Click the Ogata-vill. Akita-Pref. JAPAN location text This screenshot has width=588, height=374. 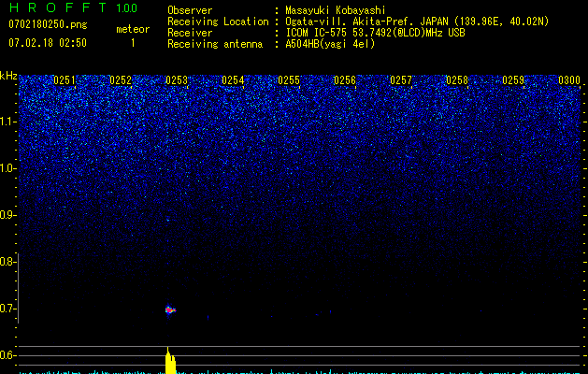click(x=417, y=22)
